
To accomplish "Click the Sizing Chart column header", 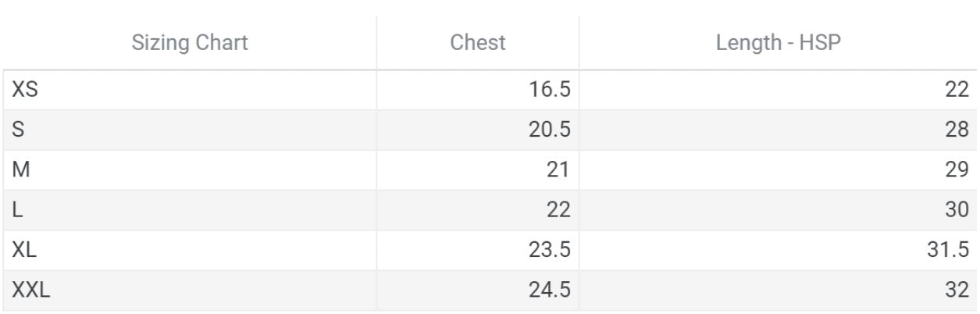I will (190, 43).
